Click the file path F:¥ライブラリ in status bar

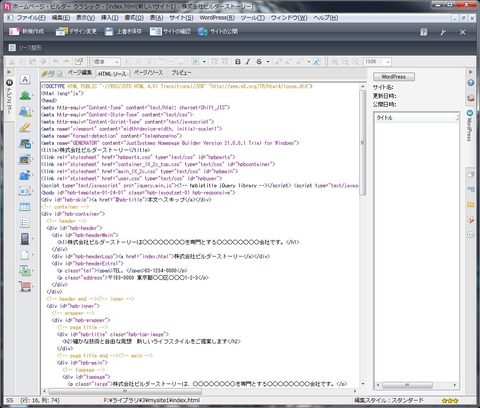(151, 400)
